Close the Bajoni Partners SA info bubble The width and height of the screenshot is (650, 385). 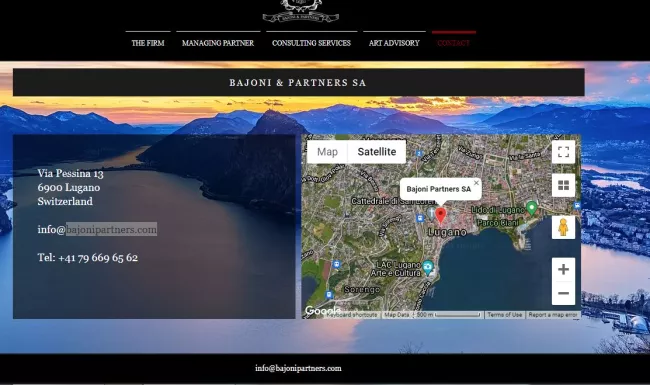[x=476, y=183]
